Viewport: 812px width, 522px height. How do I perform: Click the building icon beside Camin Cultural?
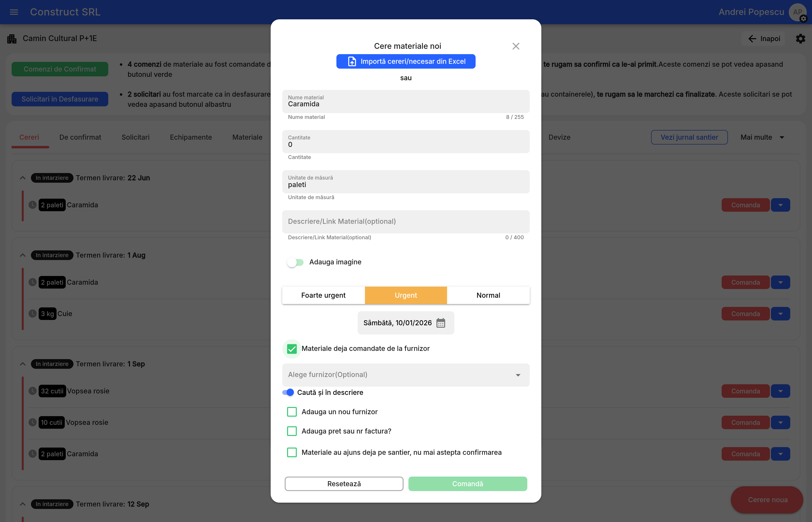click(x=12, y=39)
